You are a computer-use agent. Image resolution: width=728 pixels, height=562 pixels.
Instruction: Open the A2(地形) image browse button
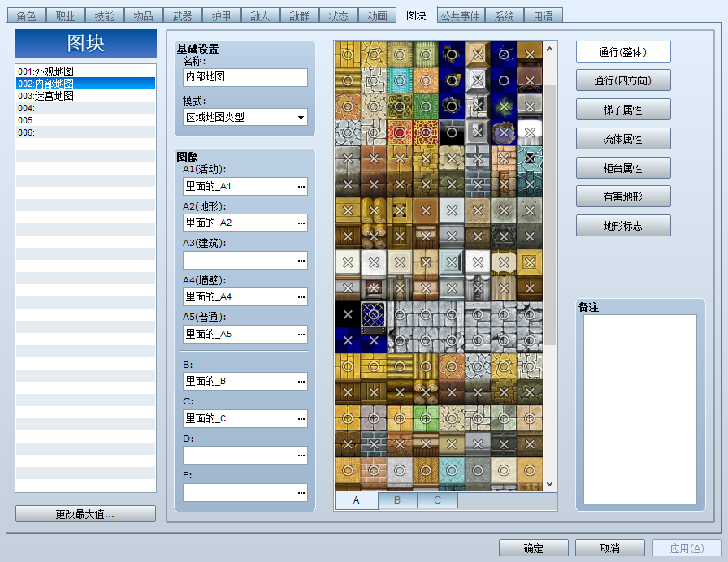pos(301,223)
